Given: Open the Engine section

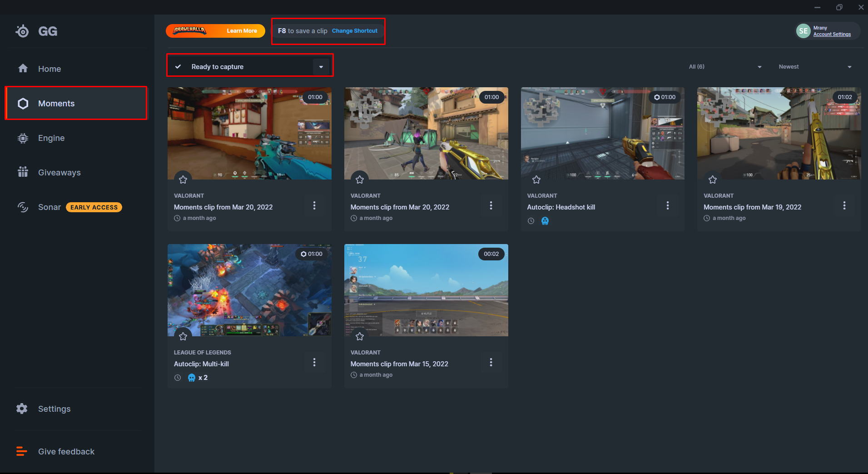Looking at the screenshot, I should point(76,138).
